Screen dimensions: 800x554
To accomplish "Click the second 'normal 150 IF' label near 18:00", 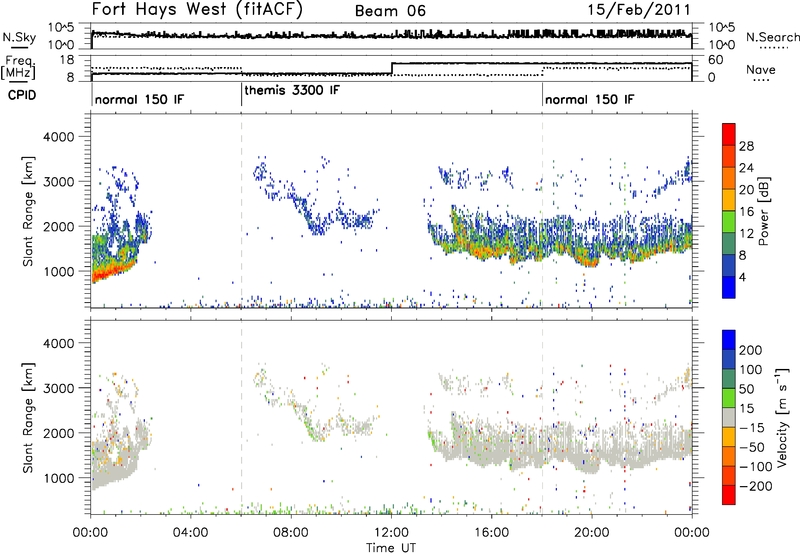I will pos(590,99).
